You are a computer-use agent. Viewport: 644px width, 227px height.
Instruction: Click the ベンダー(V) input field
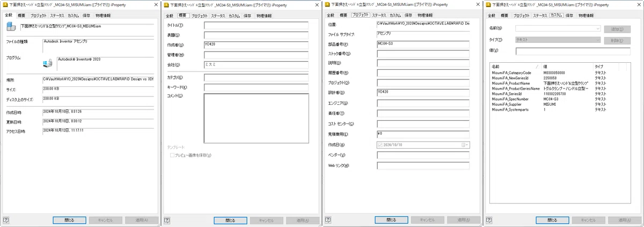[423, 155]
